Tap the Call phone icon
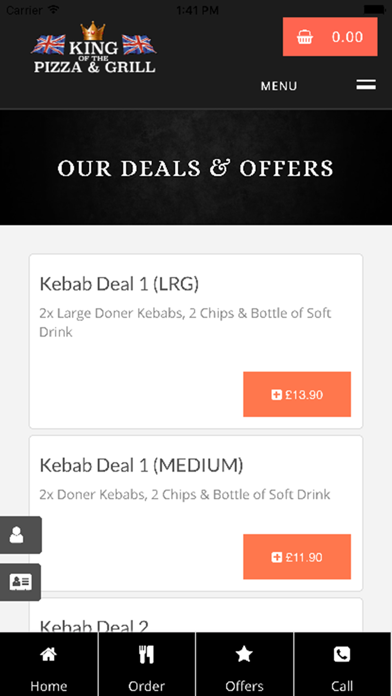The image size is (392, 696). click(342, 654)
